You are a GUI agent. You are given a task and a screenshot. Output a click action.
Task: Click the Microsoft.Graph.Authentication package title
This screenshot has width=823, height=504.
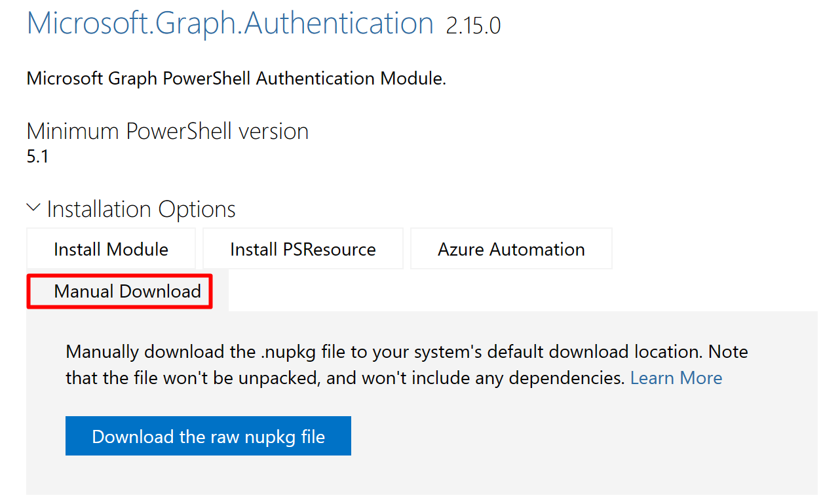tap(229, 24)
